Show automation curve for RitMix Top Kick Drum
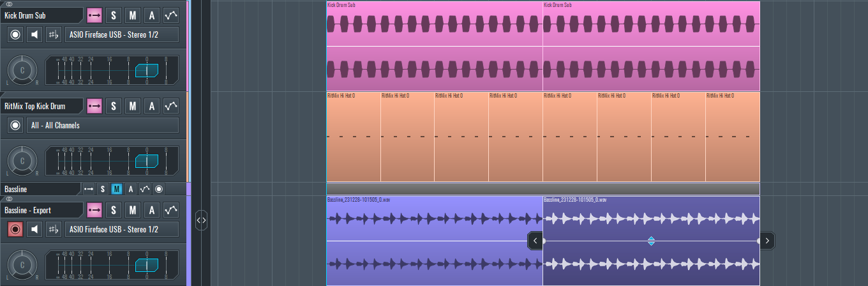Screen dimensions: 868x286 [x=170, y=106]
